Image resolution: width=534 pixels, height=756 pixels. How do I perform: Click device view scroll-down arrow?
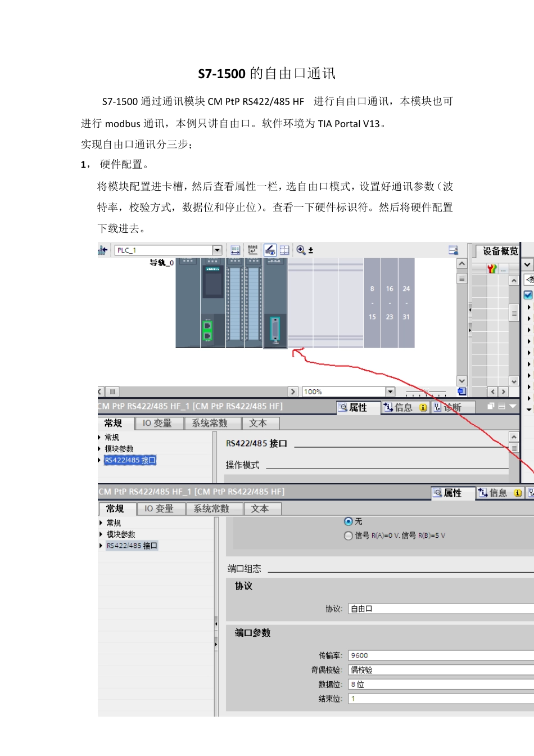461,381
